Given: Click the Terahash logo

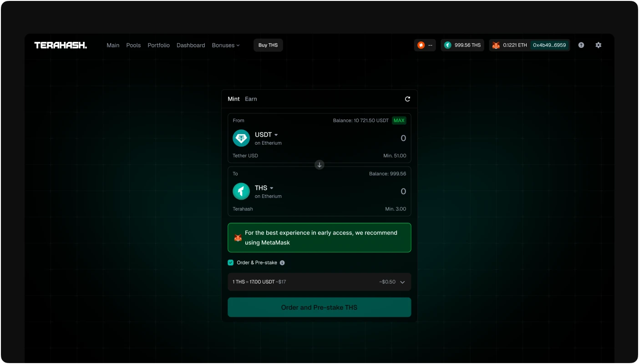Looking at the screenshot, I should tap(61, 45).
